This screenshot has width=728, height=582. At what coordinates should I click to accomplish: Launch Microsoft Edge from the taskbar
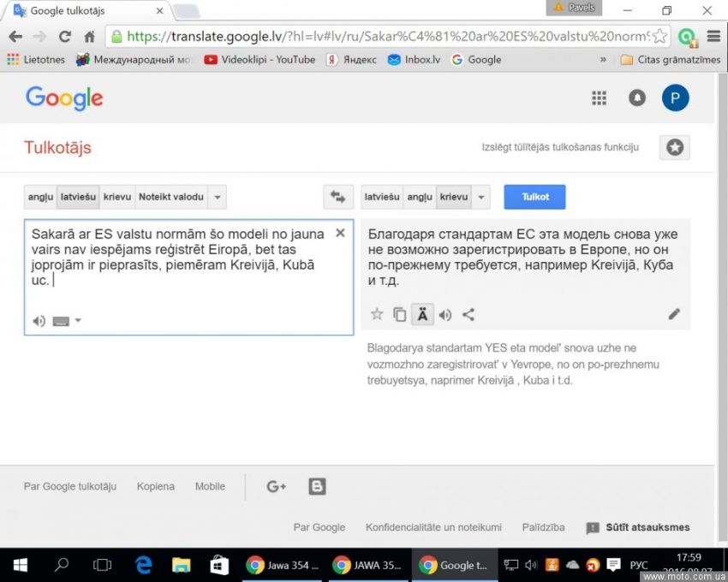(143, 565)
